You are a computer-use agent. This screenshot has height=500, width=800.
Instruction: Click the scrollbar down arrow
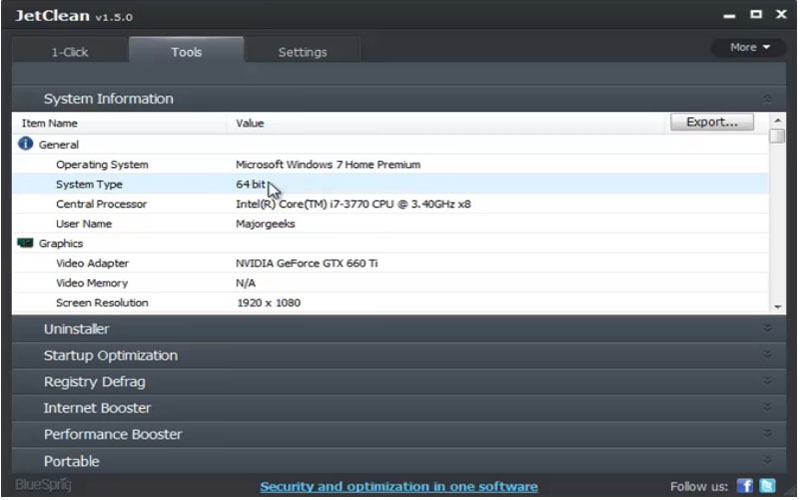(778, 306)
